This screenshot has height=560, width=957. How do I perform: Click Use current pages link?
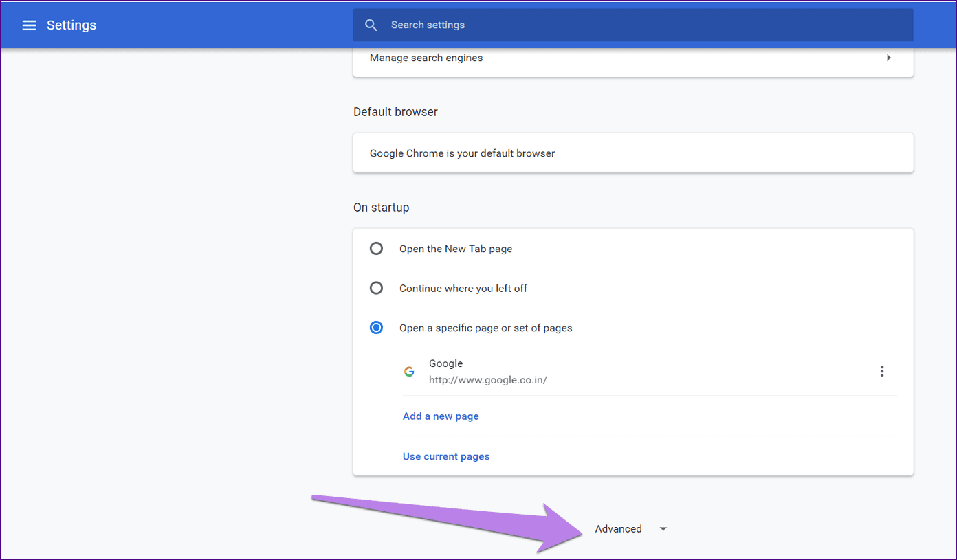coord(446,456)
